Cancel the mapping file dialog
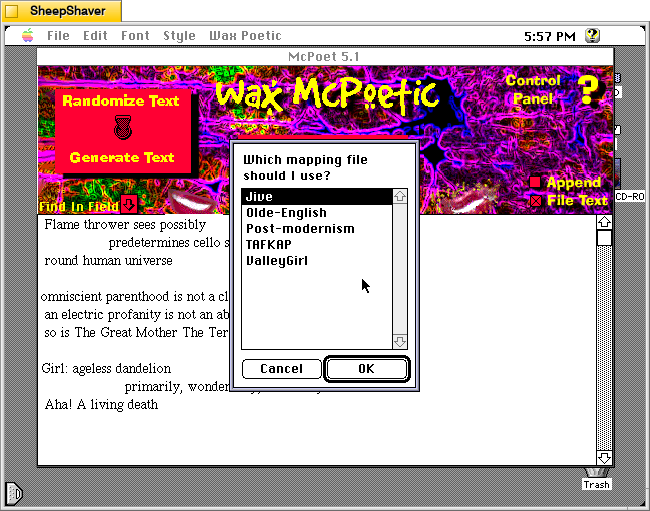This screenshot has height=511, width=650. point(281,369)
